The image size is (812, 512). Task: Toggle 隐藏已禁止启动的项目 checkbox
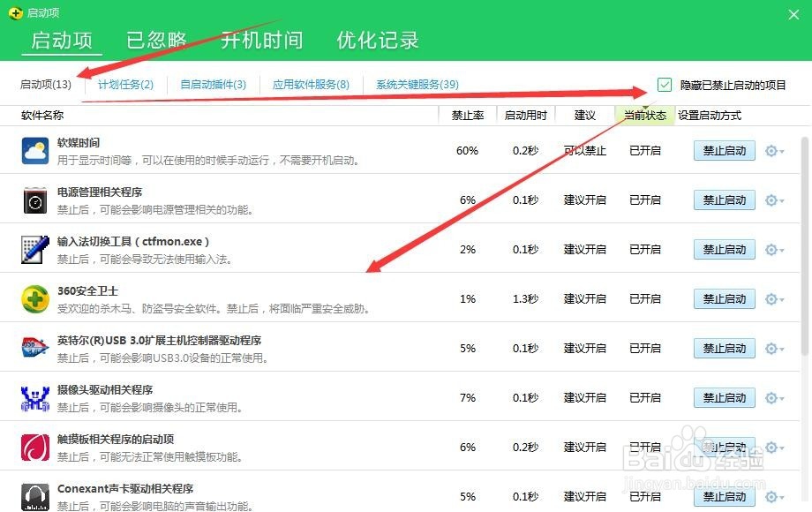point(665,85)
